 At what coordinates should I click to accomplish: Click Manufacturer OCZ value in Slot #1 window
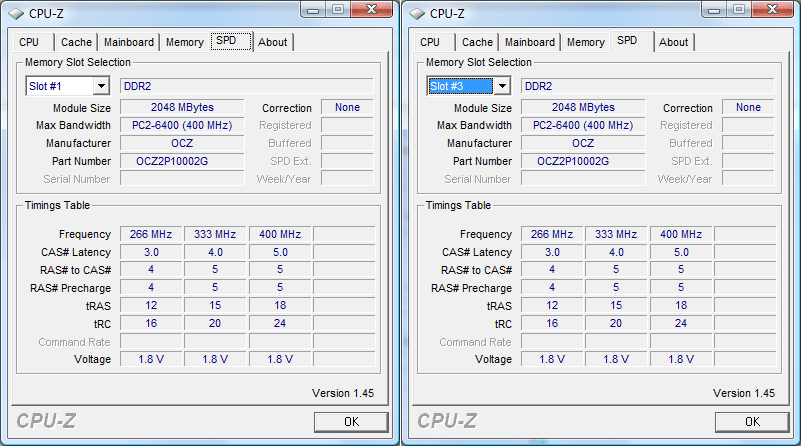(182, 144)
